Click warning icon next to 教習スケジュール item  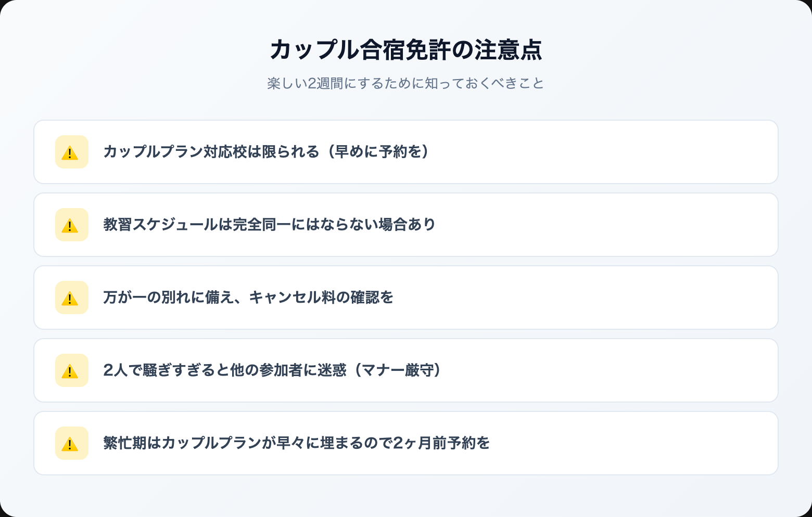tap(71, 225)
